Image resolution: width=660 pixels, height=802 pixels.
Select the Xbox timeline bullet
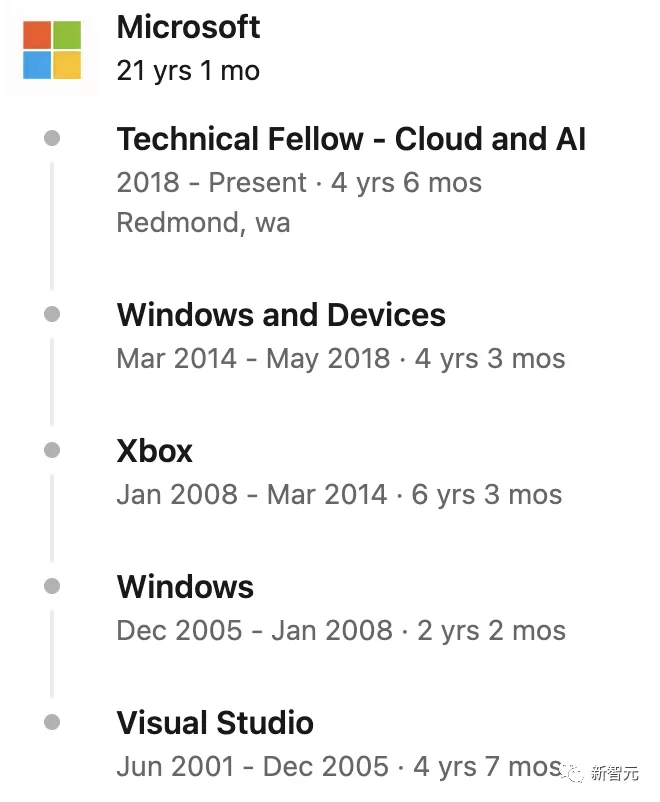coord(52,450)
